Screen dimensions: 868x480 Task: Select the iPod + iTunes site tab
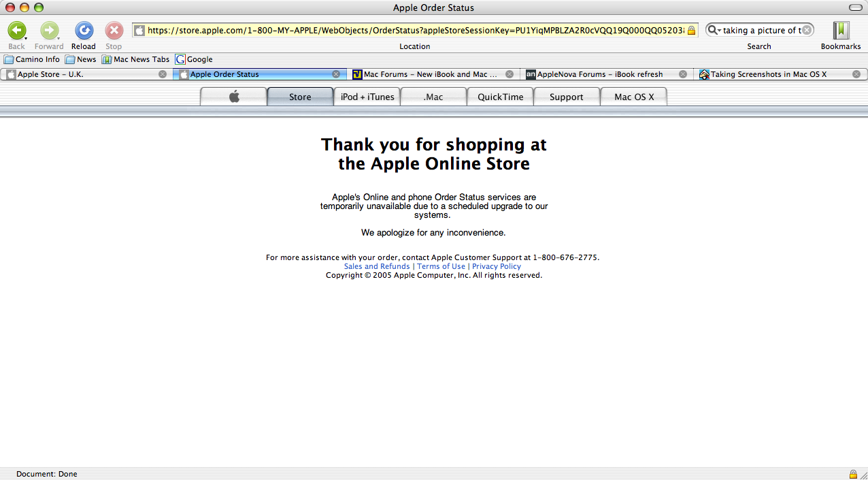pyautogui.click(x=367, y=97)
